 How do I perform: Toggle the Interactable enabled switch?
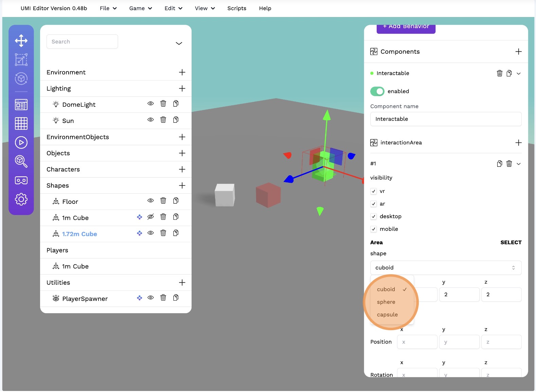coord(377,91)
